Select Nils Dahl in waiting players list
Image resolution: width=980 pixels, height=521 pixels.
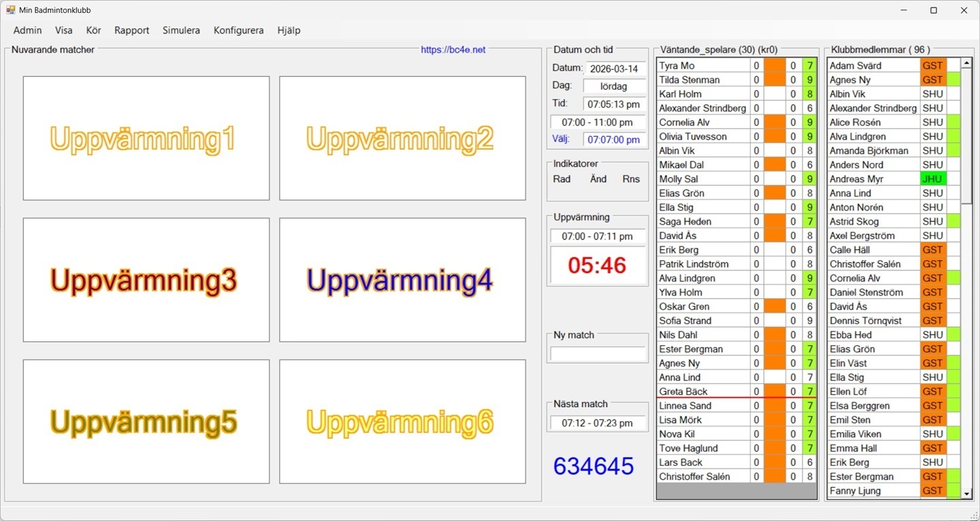pyautogui.click(x=703, y=335)
